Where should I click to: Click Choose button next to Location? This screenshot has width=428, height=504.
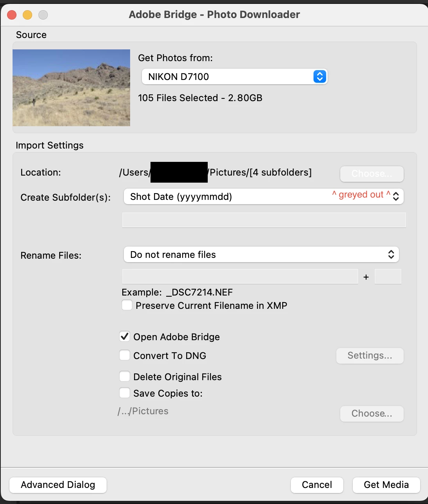(372, 174)
